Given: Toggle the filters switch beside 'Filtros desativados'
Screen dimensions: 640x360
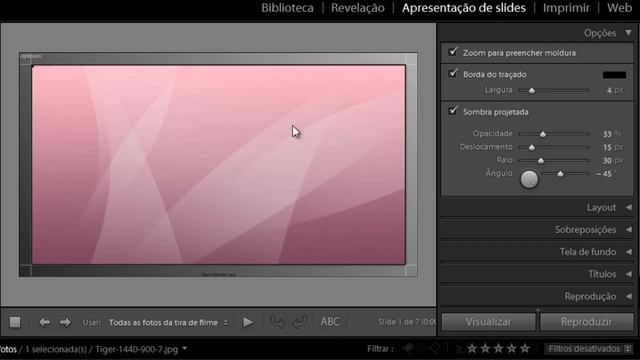Looking at the screenshot, I should point(628,349).
